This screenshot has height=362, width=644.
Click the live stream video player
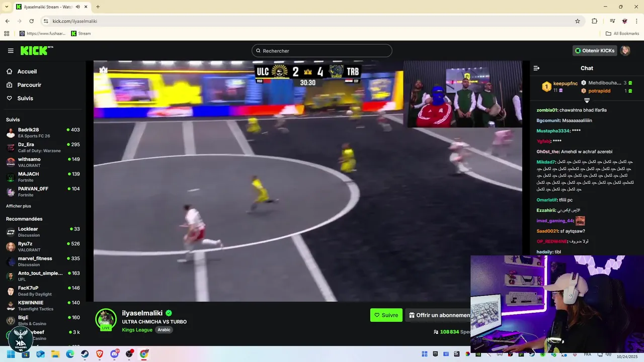[307, 181]
